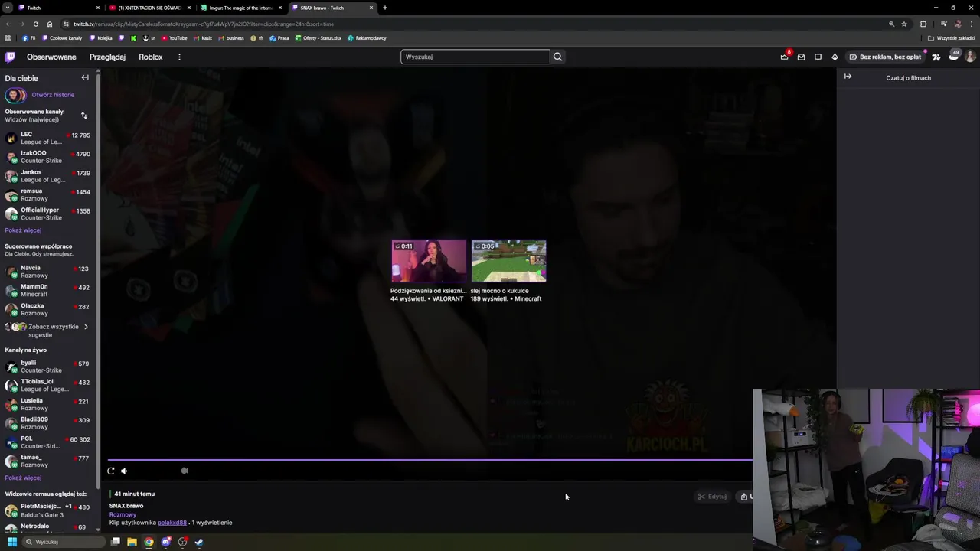
Task: Open the IzakOOO channel
Action: [x=47, y=157]
